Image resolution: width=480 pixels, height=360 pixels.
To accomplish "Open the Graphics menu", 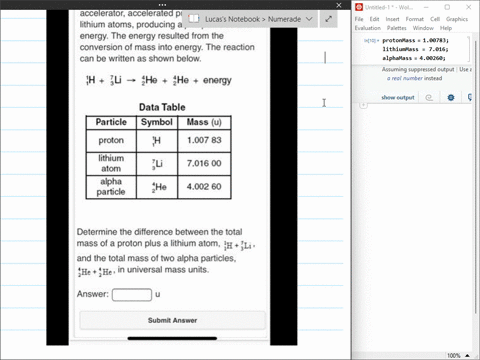I will point(457,19).
